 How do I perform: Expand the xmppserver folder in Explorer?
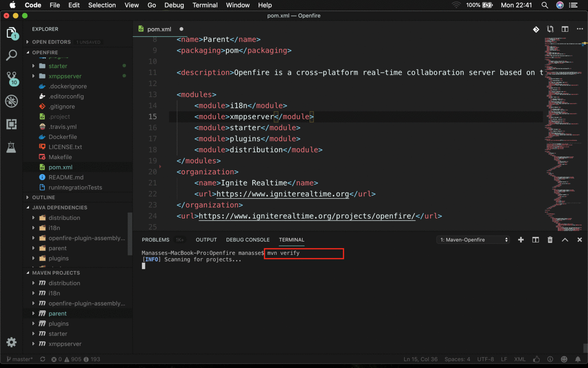point(65,76)
